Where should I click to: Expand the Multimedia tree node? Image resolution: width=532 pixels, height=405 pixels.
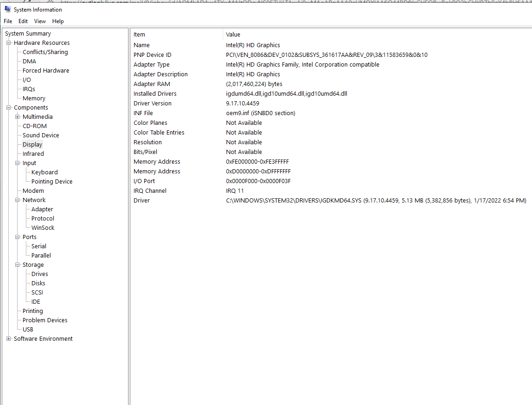point(18,117)
